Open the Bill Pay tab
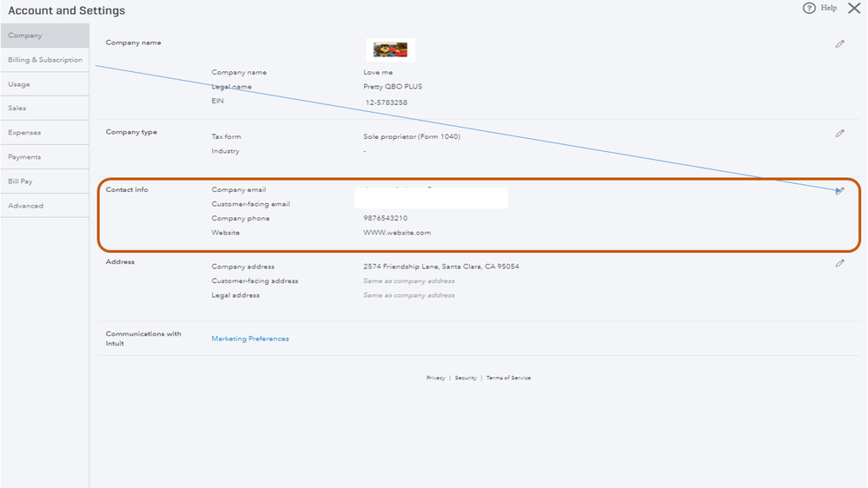Screen dimensions: 868x488 tap(44, 181)
